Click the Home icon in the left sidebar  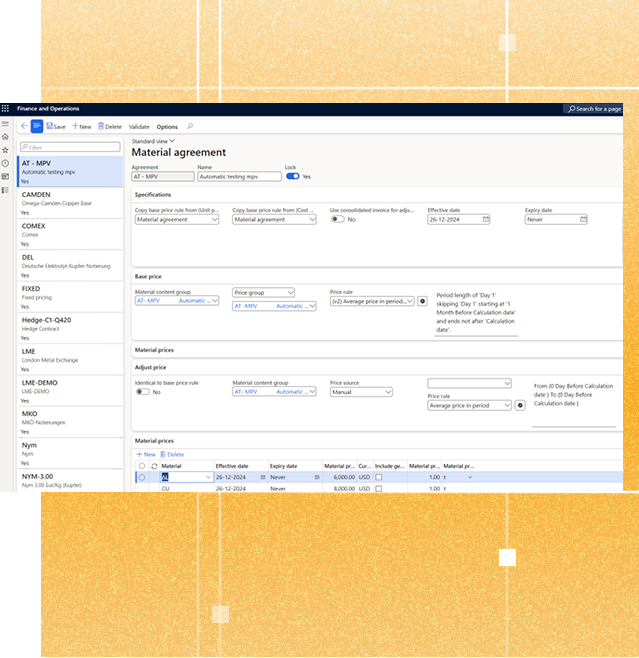tap(5, 137)
